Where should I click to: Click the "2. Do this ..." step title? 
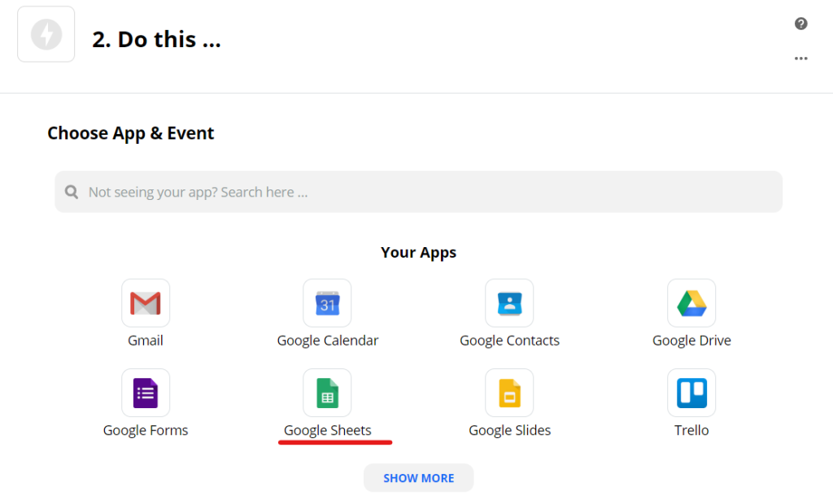(x=156, y=39)
